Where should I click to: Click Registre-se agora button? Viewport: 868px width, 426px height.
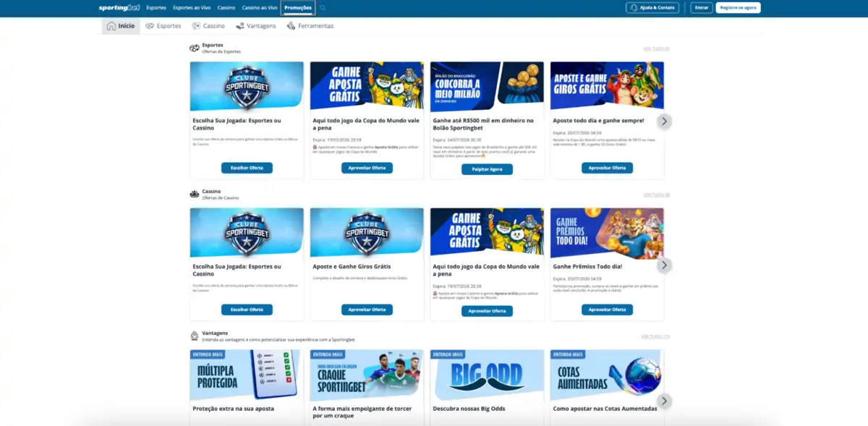[x=738, y=7]
